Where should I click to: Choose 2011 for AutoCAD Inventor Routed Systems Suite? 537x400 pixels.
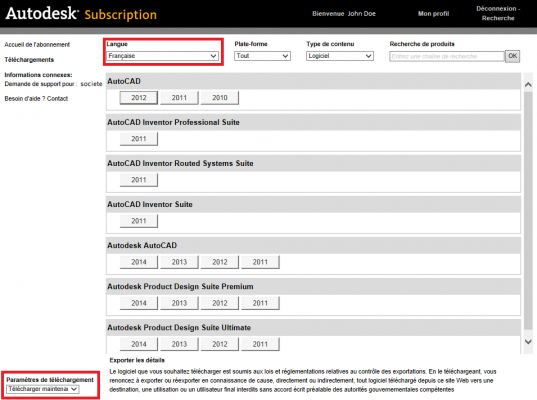coord(139,180)
